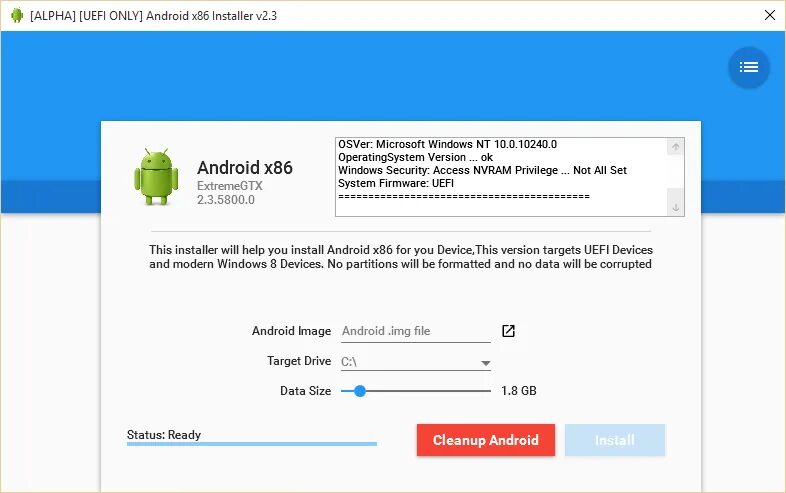Select the 'OSVer: Microsoft Windows NT' log line
786x493 pixels.
click(x=447, y=144)
